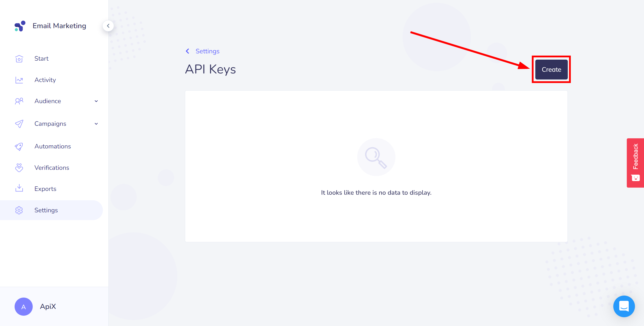Viewport: 644px width, 326px height.
Task: Click the Activity icon in sidebar
Action: coord(19,80)
